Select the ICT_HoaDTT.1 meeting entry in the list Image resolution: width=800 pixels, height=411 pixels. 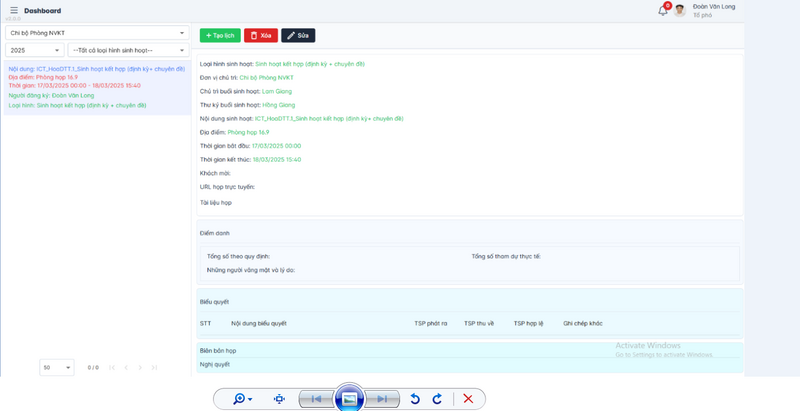coord(96,87)
